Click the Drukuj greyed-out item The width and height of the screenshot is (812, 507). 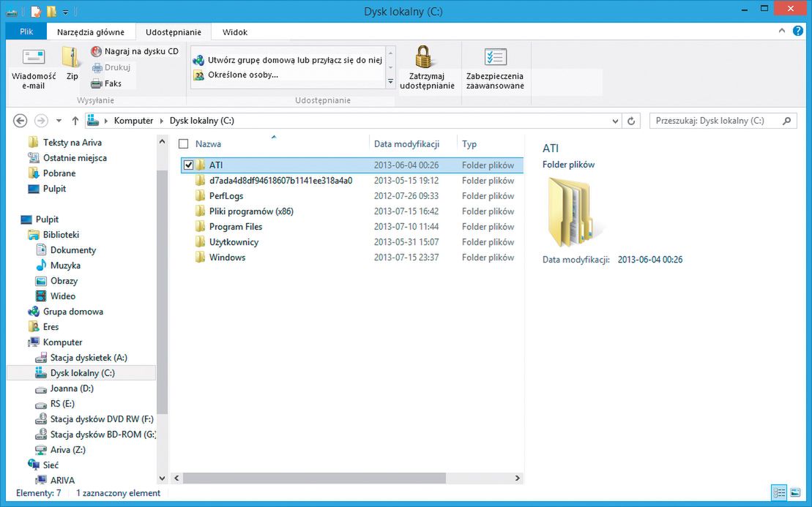point(111,67)
